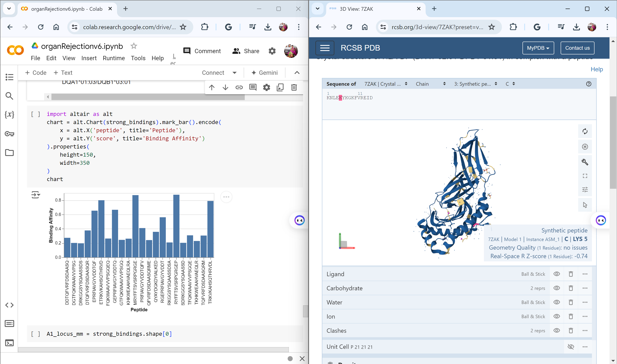Screen dimensions: 617x364
Task: Take a screenshot of the 3D structure
Action: point(585,147)
